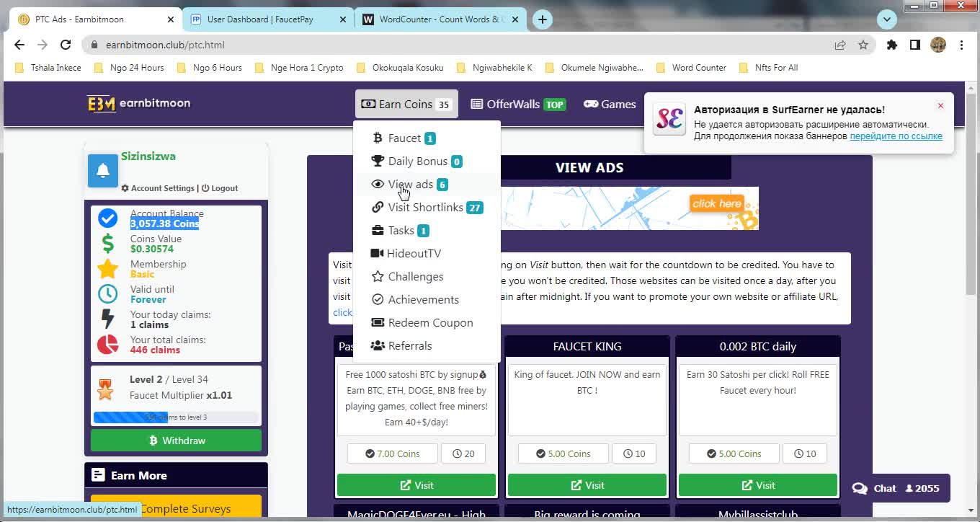
Task: Click the share page icon in the address bar
Action: coord(840,45)
